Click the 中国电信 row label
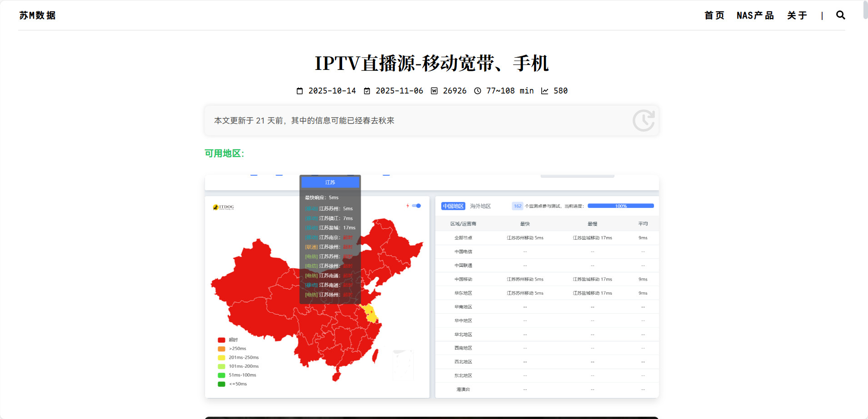868x419 pixels. 463,251
